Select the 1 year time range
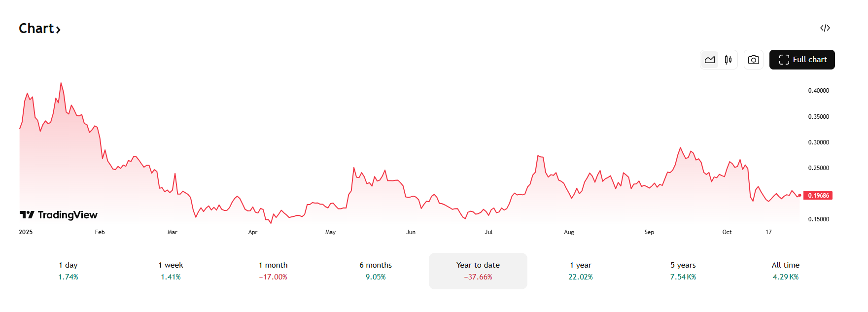Screen dimensions: 868x312 [581, 271]
